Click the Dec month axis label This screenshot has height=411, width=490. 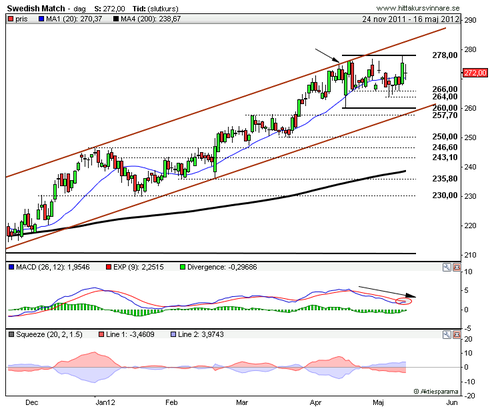(x=32, y=403)
